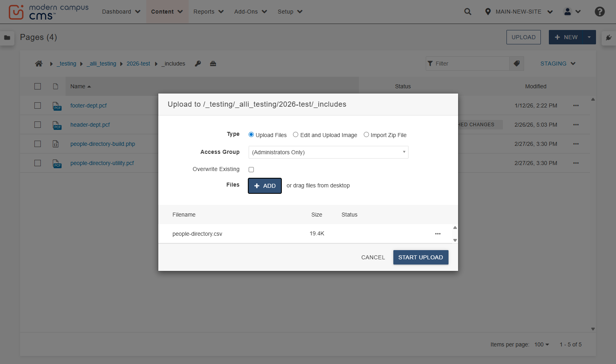Sort the file list by Name column

click(x=81, y=86)
